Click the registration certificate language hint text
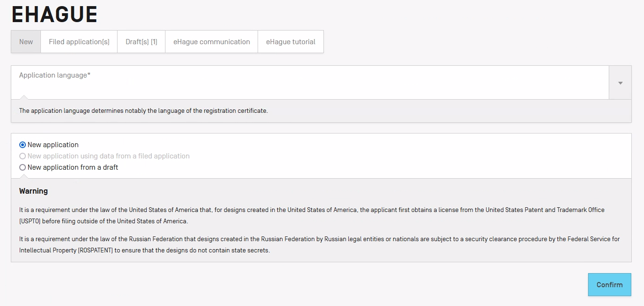Screen dimensions: 644x306 143,111
